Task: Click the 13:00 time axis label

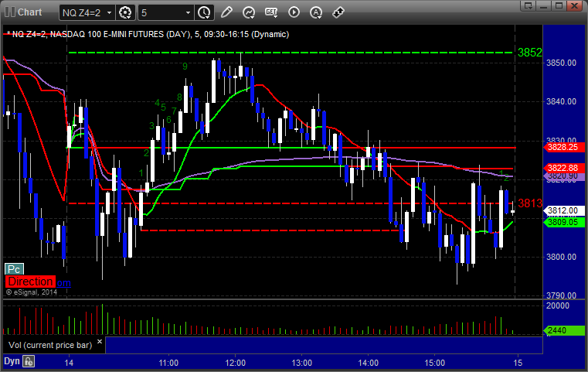Action: (301, 363)
